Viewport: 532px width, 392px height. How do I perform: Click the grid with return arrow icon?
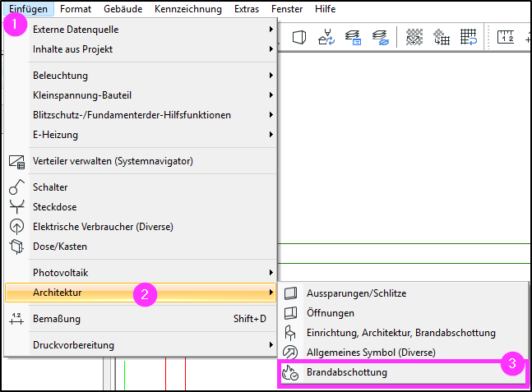point(469,37)
